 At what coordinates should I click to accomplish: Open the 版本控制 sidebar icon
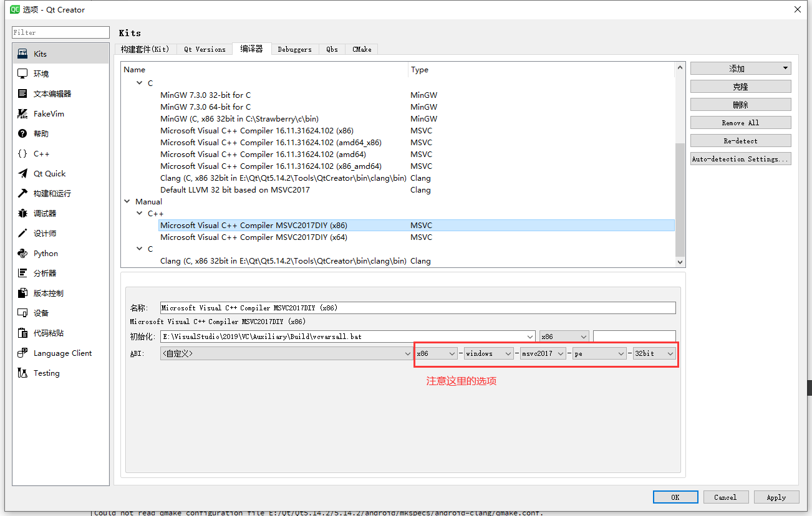[22, 293]
